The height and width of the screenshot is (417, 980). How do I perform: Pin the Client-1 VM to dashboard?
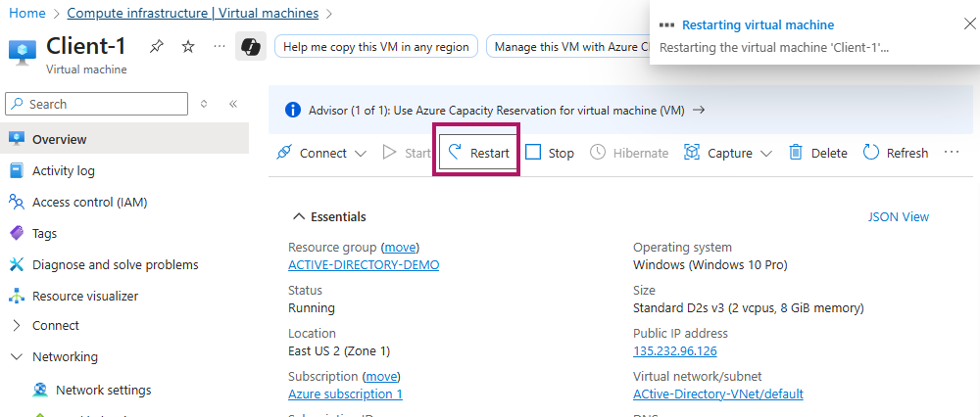pyautogui.click(x=156, y=47)
